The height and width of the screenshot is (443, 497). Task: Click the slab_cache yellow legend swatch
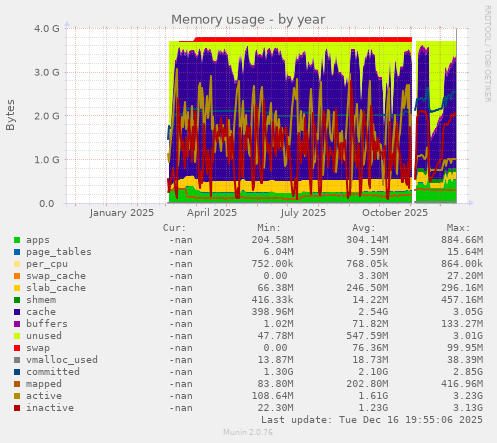[17, 288]
